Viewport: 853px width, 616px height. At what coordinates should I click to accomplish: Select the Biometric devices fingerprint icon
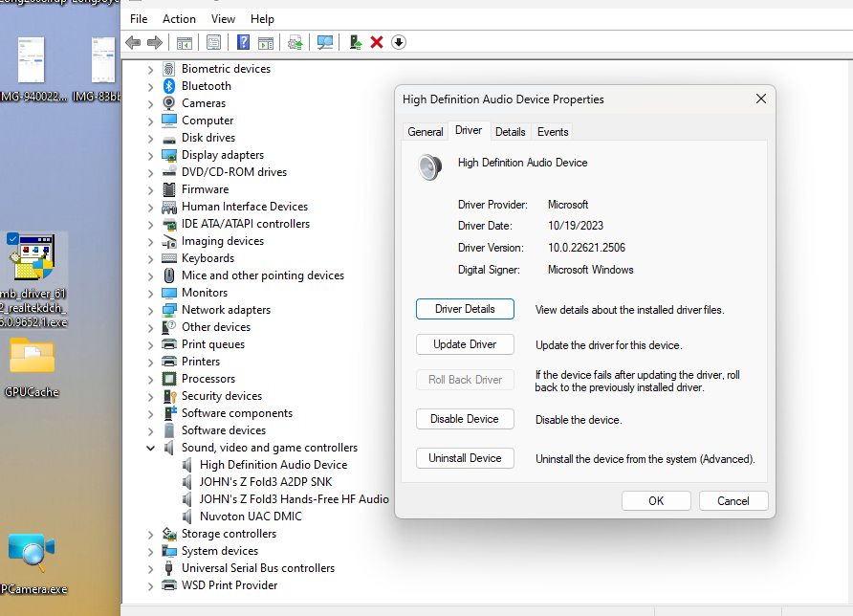click(x=169, y=69)
